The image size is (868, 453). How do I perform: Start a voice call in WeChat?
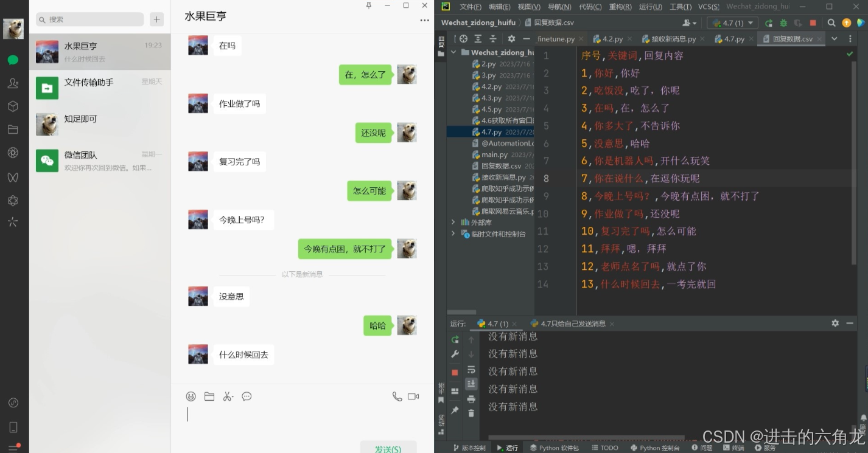point(397,396)
